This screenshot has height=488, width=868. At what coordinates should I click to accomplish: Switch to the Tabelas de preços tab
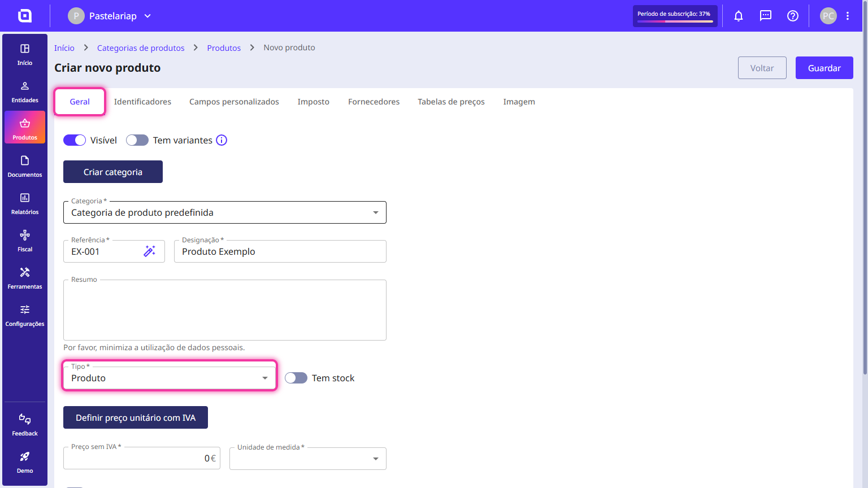[451, 102]
